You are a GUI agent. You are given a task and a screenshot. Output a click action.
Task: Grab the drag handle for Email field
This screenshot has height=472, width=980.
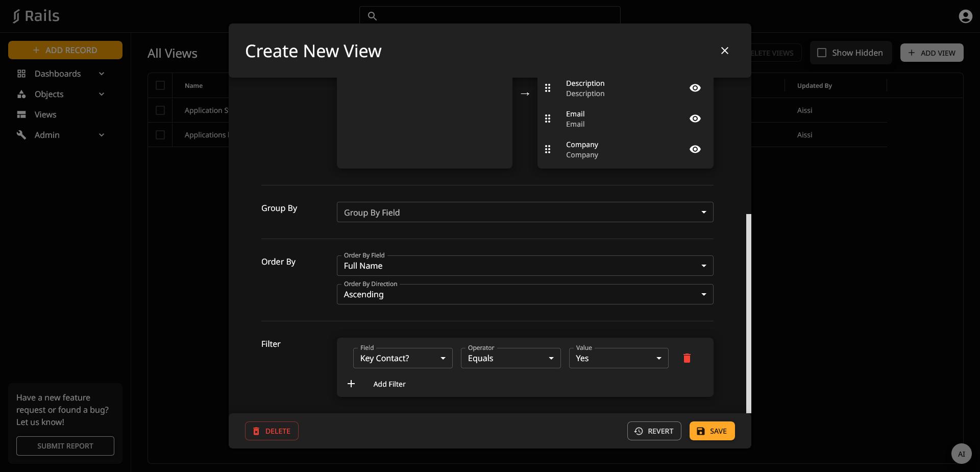coord(548,119)
